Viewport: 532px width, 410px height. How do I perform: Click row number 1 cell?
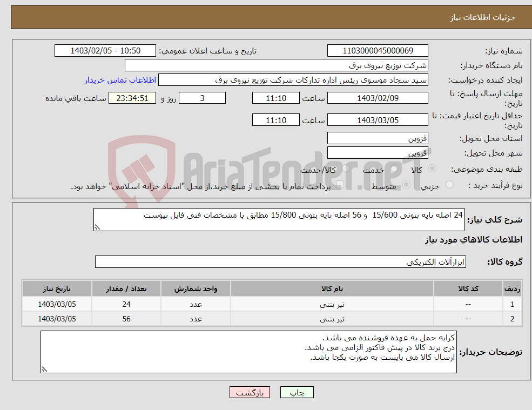[x=513, y=304]
